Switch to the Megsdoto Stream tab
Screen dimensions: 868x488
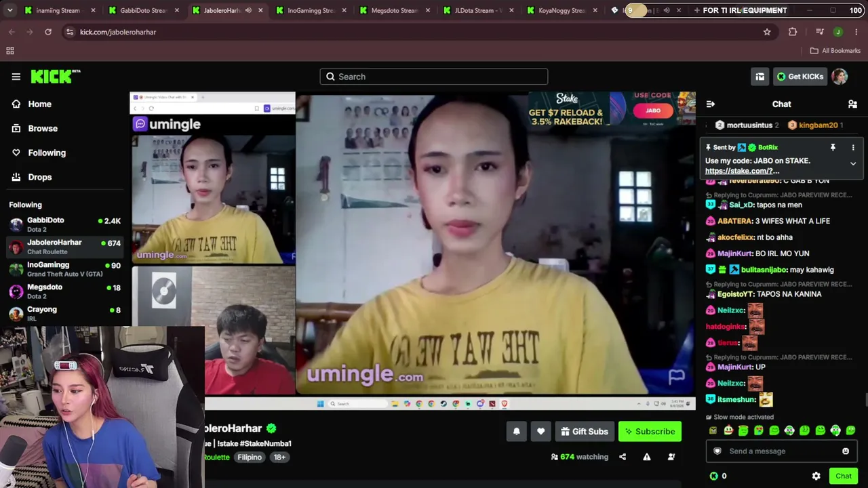[x=393, y=10]
